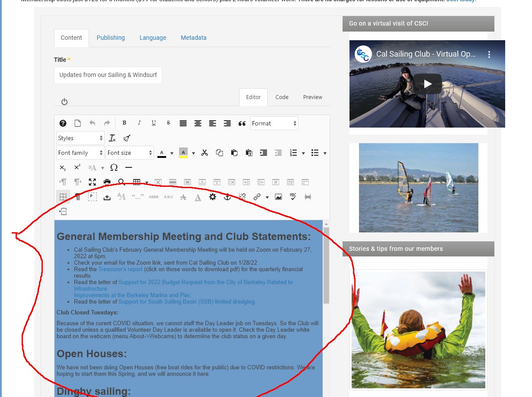Toggle bold formatting
Screen dimensions: 532x397
pyautogui.click(x=124, y=123)
